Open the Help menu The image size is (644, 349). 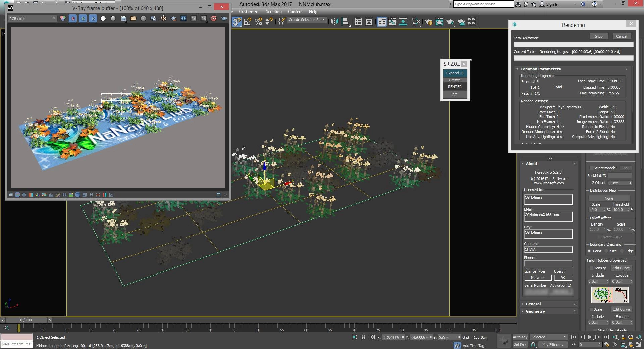pyautogui.click(x=313, y=12)
